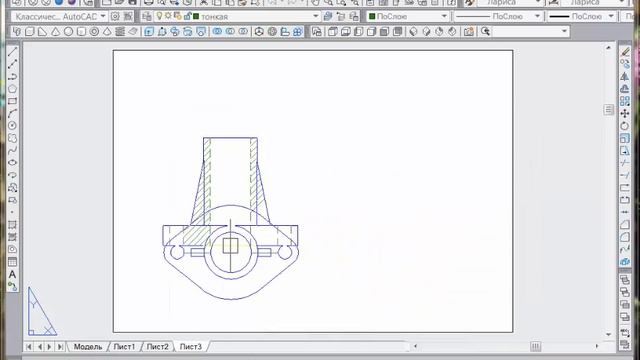
Task: Select the Multiline Text tool (A)
Action: click(12, 274)
